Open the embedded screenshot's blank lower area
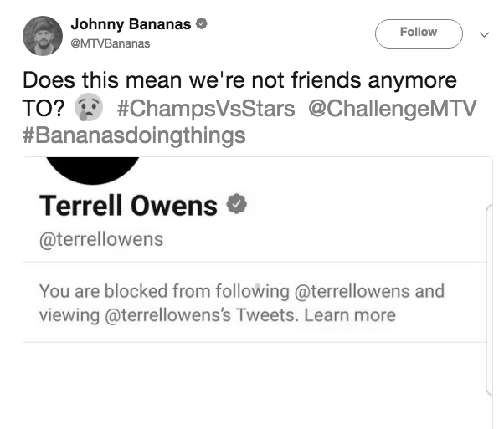504x429 pixels. point(254,386)
